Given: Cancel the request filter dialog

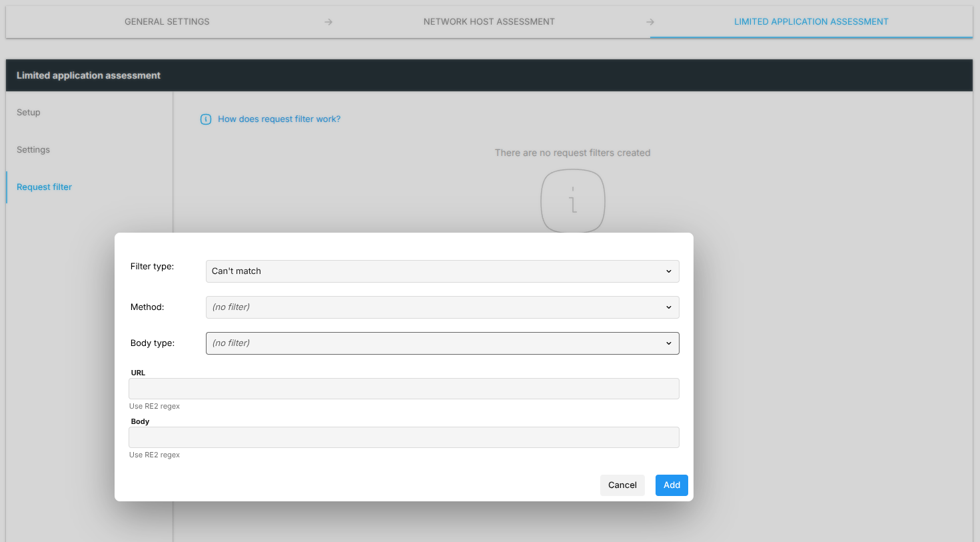Looking at the screenshot, I should tap(622, 485).
